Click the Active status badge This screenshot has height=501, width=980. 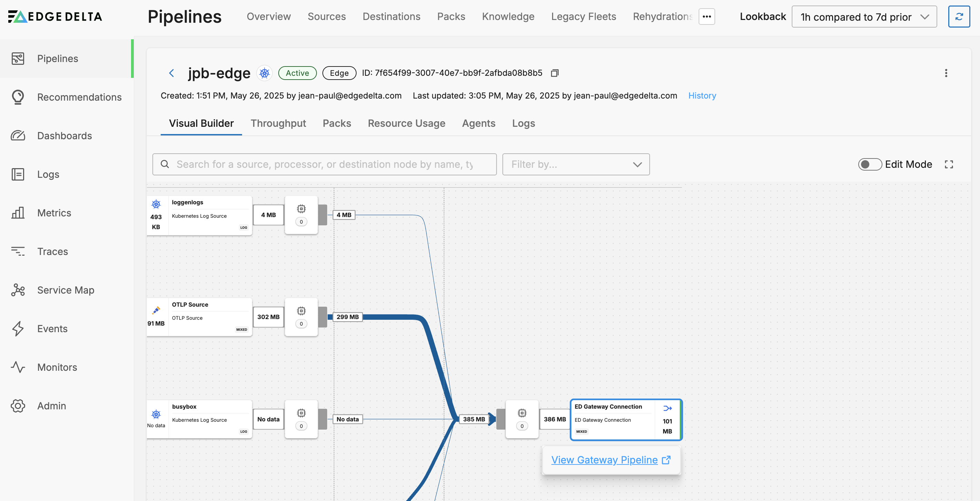297,73
